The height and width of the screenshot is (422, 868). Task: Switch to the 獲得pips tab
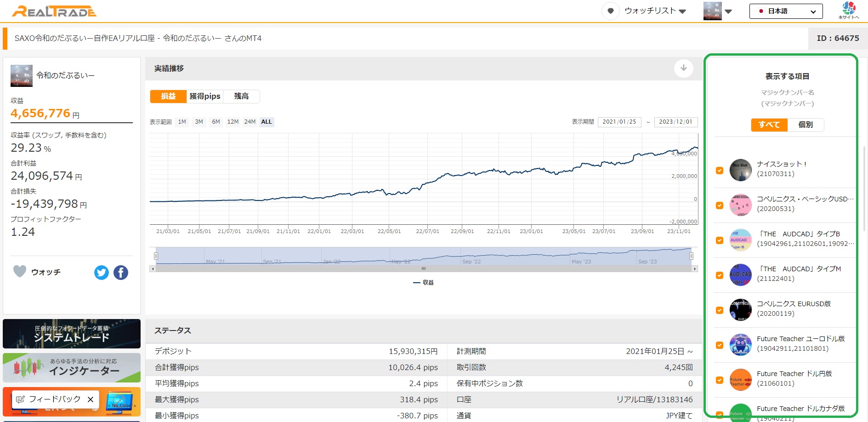[x=205, y=96]
